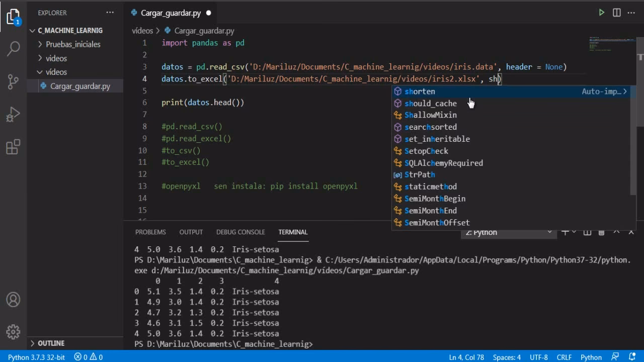Viewport: 644px width, 362px height.
Task: Switch to the PROBLEMS tab
Action: [x=150, y=232]
